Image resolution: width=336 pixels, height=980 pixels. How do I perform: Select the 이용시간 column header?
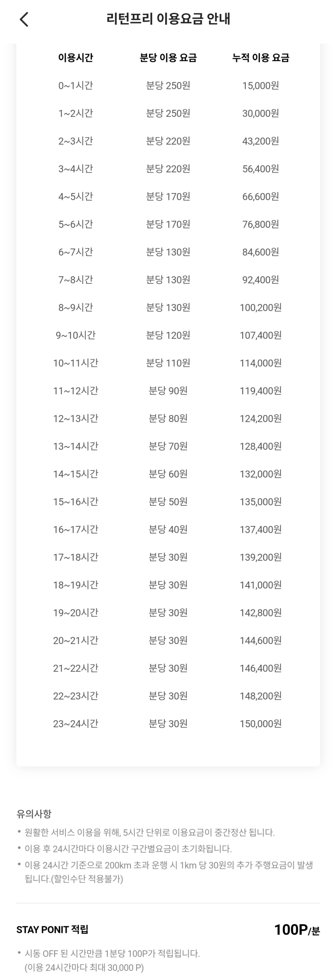coord(75,57)
